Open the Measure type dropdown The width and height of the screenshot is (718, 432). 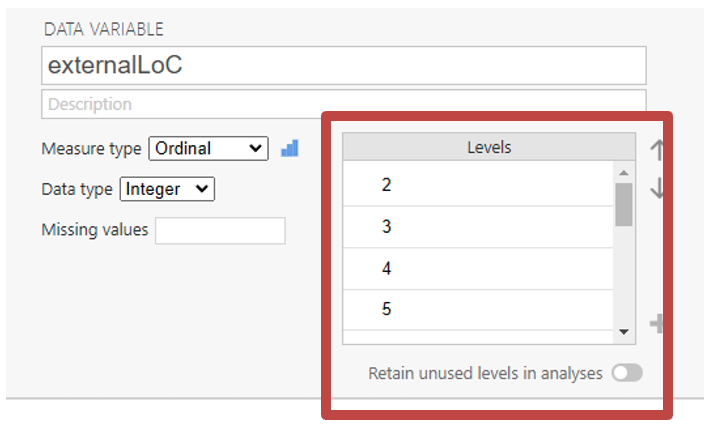(208, 148)
